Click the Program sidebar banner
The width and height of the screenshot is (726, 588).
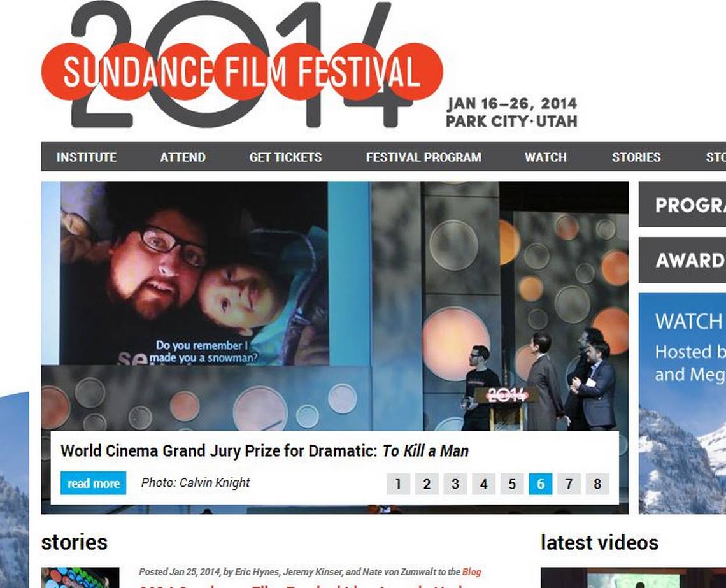click(683, 204)
